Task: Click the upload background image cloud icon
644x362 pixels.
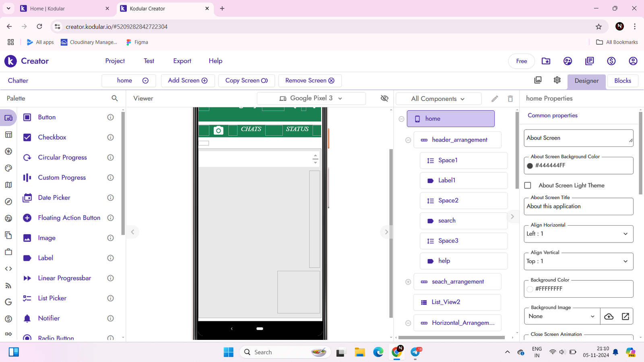Action: 609,316
